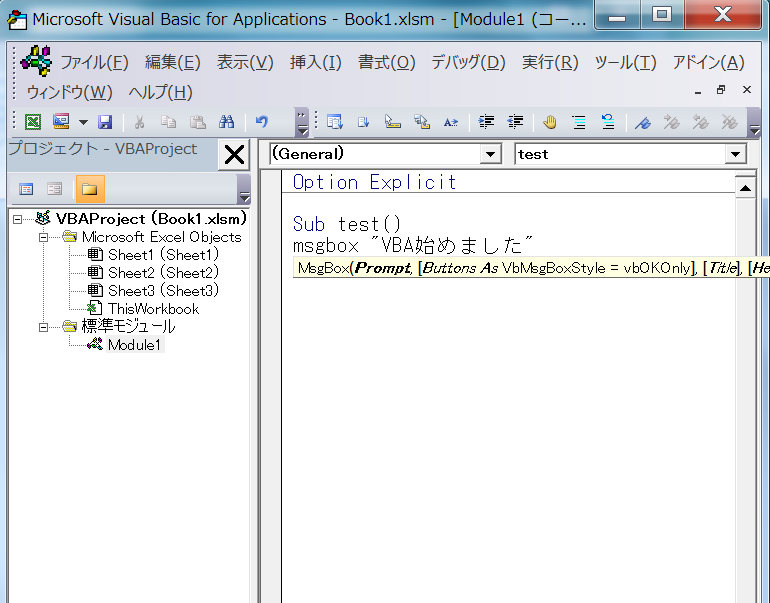Select Sheet2 (Sheet2) in project tree
The height and width of the screenshot is (603, 770).
pos(163,273)
